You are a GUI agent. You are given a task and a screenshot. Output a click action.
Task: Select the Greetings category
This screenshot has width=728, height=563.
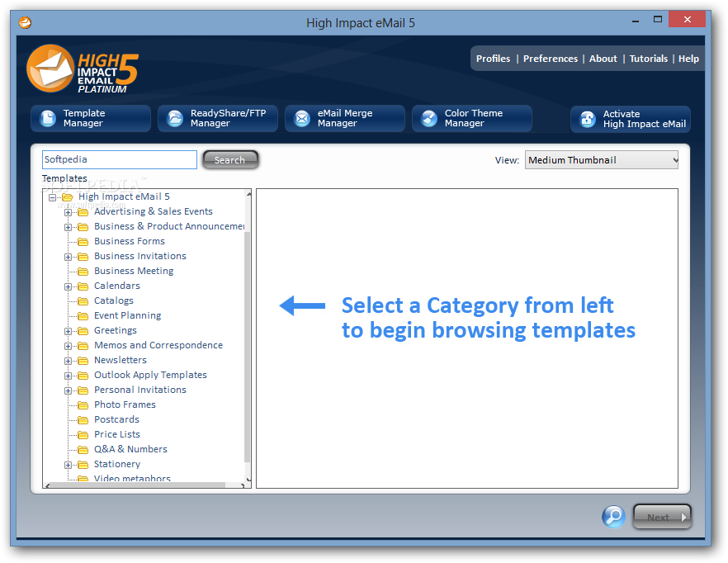tap(116, 330)
